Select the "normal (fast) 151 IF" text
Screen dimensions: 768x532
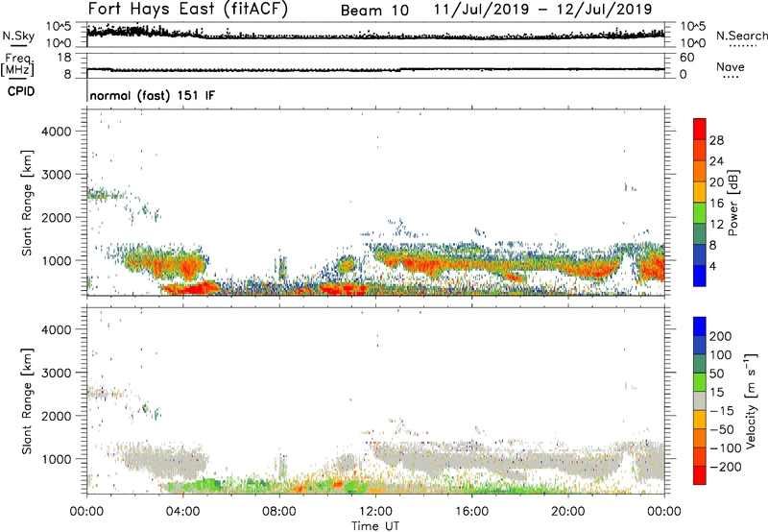coord(153,95)
